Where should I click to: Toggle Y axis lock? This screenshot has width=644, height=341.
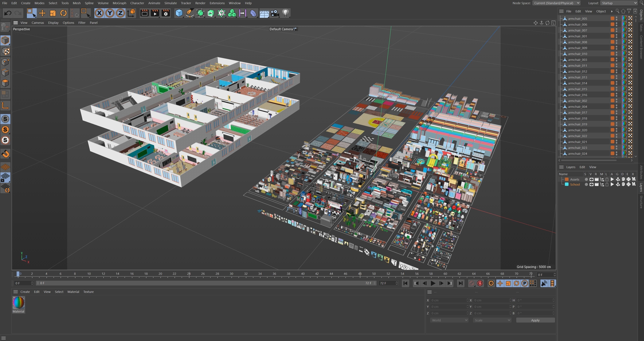(x=110, y=13)
